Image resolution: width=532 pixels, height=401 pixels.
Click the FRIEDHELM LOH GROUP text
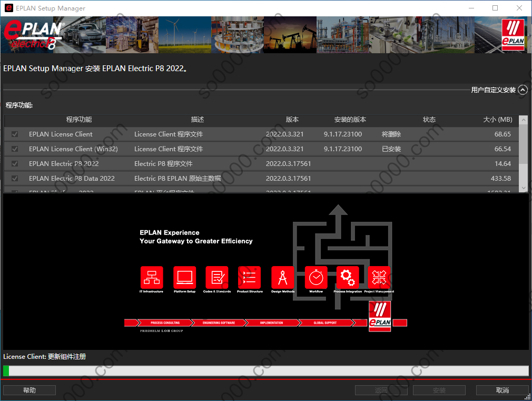pos(162,331)
